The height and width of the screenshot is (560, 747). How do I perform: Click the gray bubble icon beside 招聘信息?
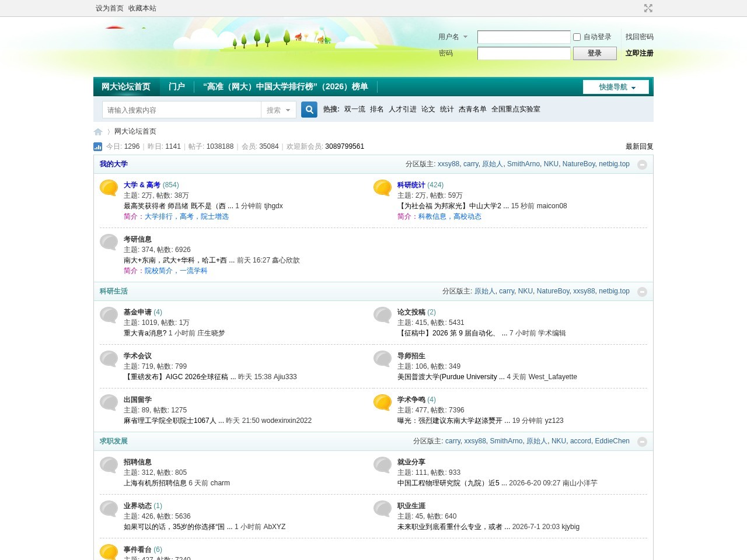pyautogui.click(x=109, y=466)
